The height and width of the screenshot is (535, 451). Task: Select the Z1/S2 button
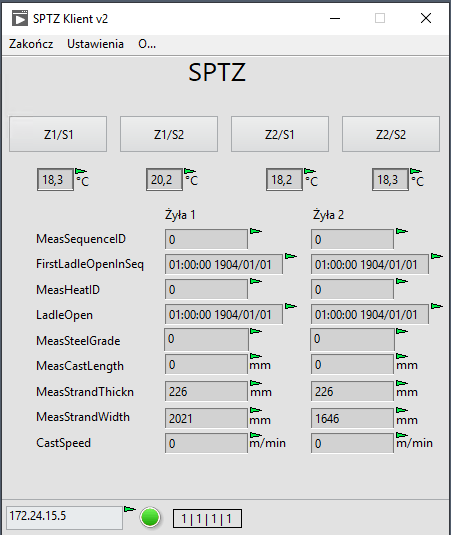pyautogui.click(x=169, y=134)
